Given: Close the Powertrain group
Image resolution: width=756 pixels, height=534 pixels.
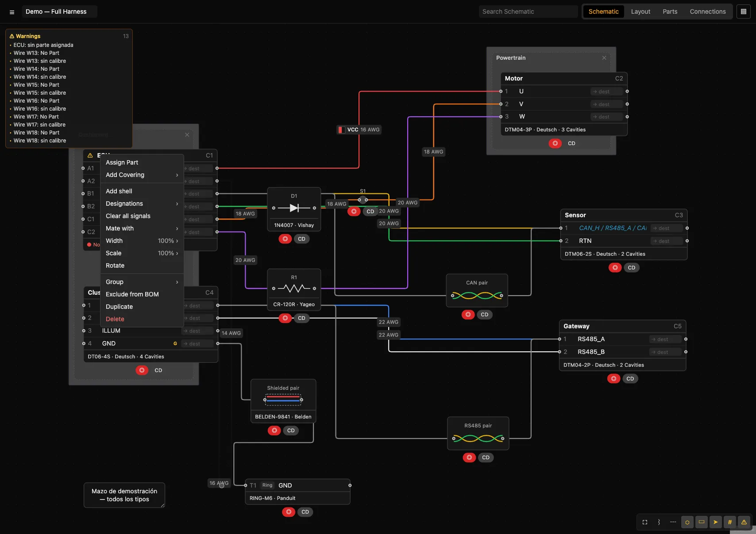Looking at the screenshot, I should coord(604,58).
